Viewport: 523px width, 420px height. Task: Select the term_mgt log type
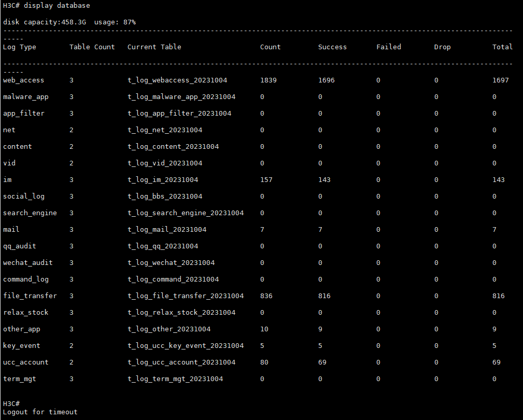pos(19,379)
